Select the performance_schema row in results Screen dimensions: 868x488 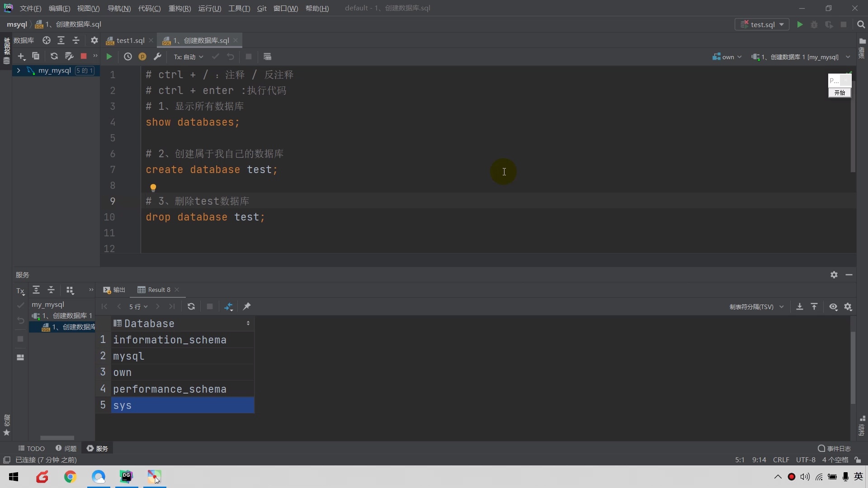[x=170, y=389]
